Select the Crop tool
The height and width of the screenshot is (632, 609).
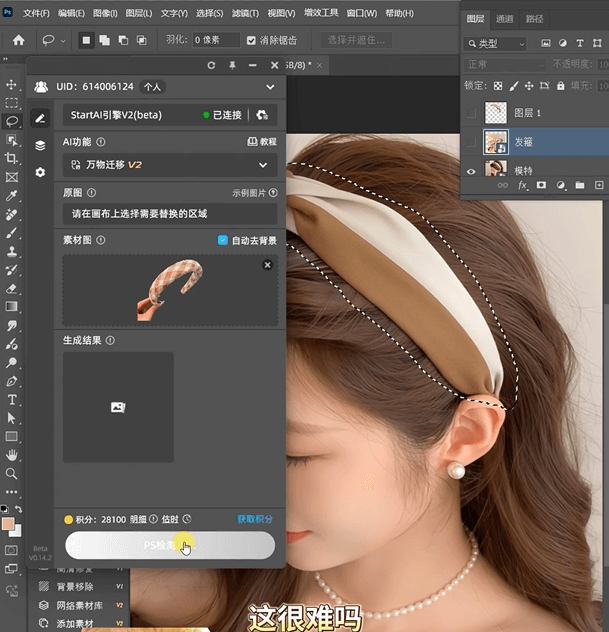pyautogui.click(x=11, y=158)
